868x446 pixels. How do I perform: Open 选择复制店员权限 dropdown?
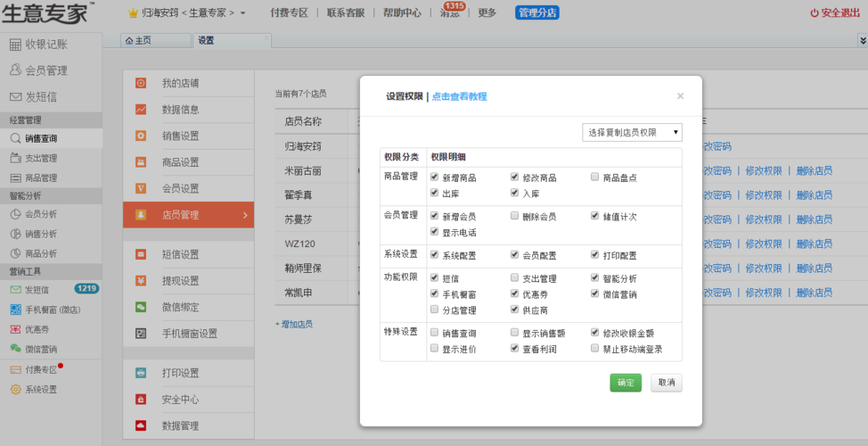(x=632, y=132)
